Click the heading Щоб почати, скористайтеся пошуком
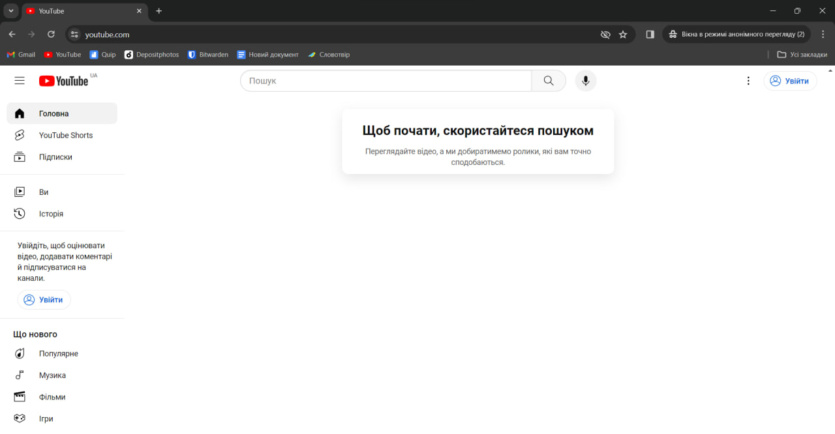 [478, 131]
